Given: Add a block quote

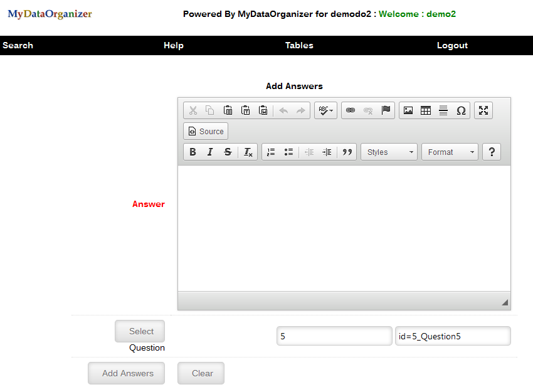Looking at the screenshot, I should (347, 152).
